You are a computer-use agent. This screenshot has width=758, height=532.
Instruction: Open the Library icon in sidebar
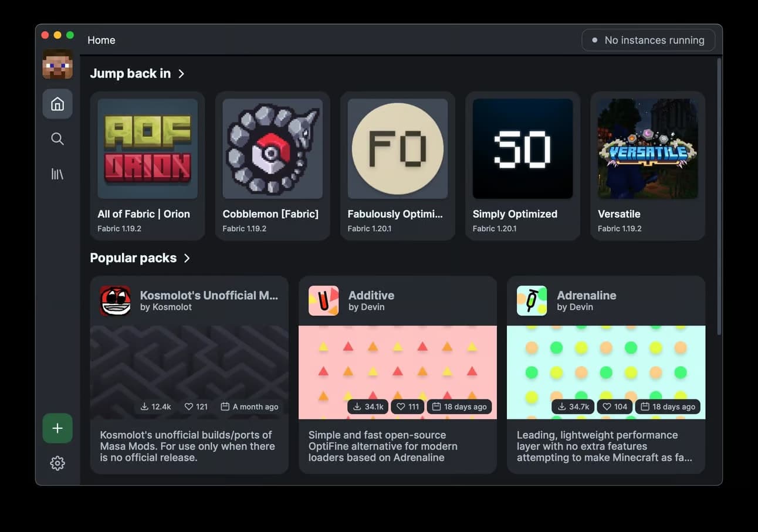pos(57,174)
